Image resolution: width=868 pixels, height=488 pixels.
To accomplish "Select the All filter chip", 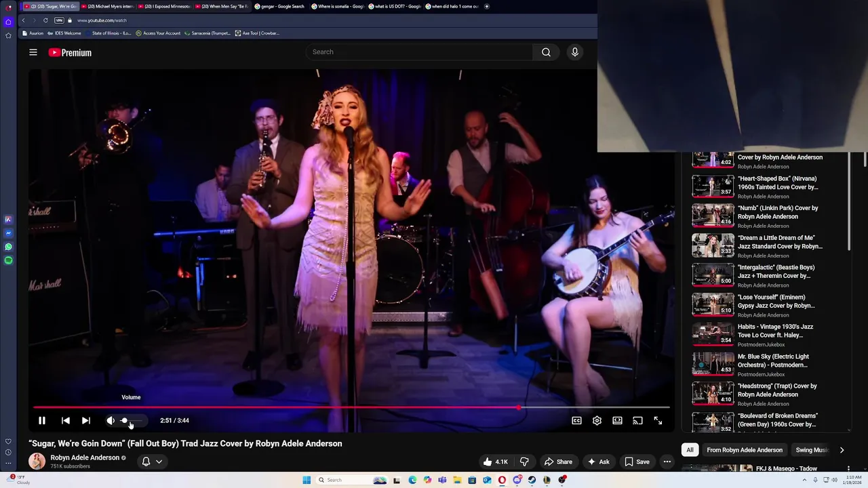I will pyautogui.click(x=690, y=450).
